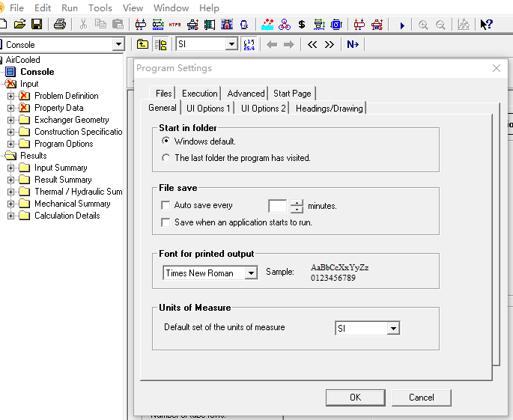Toggle the navigation tree view icon
Screen dimensions: 513x420
160,44
